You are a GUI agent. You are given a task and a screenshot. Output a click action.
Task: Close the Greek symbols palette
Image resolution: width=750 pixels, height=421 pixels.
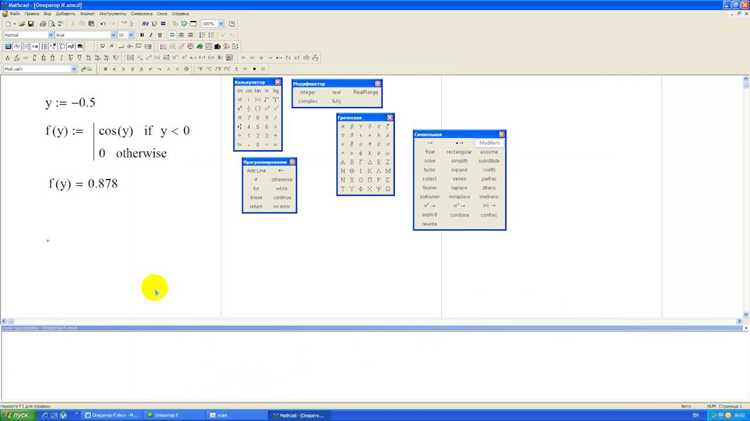coord(390,117)
